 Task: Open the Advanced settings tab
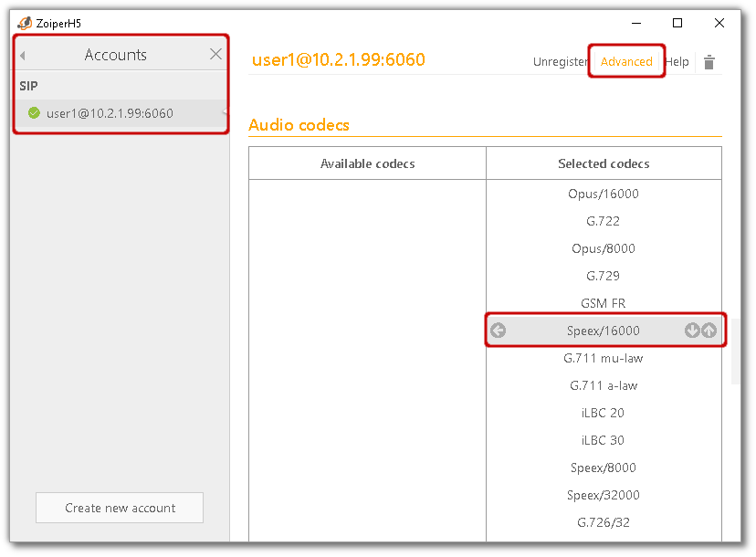click(626, 62)
